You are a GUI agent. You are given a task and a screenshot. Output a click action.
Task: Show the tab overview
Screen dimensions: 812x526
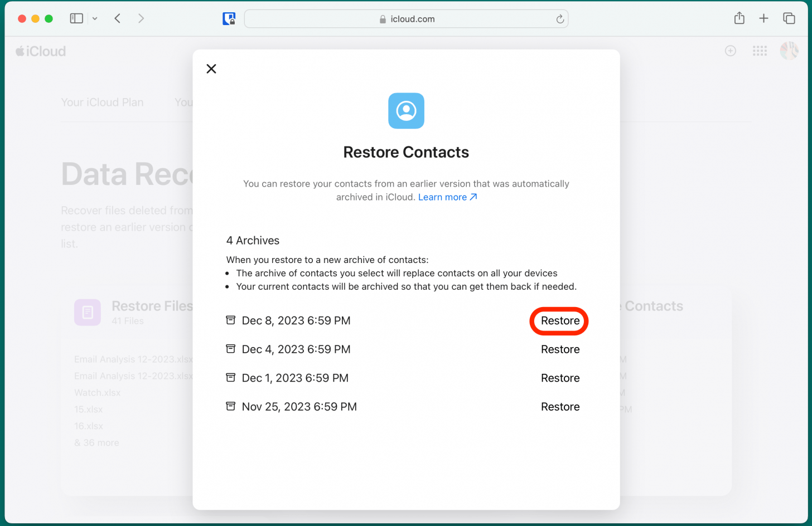pyautogui.click(x=789, y=18)
